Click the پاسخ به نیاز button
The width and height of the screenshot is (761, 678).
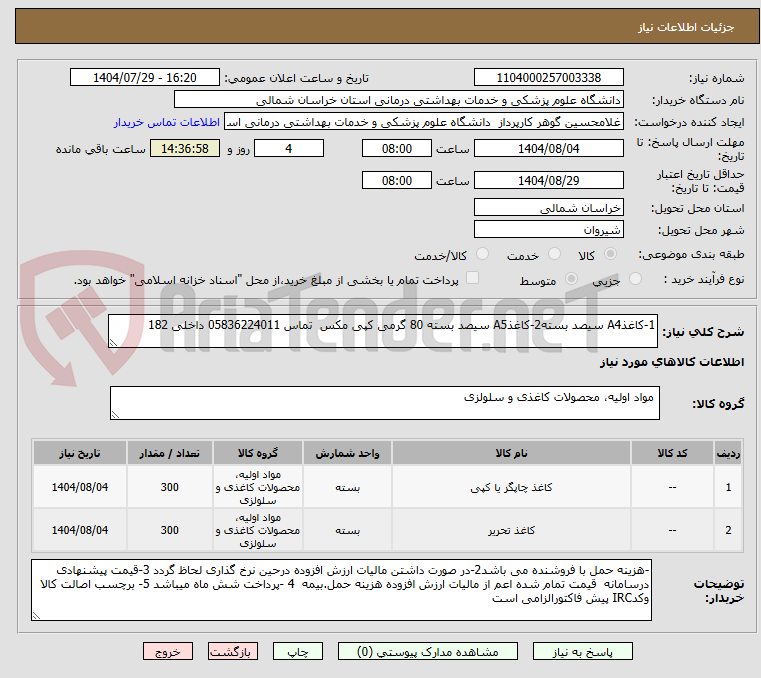582,651
